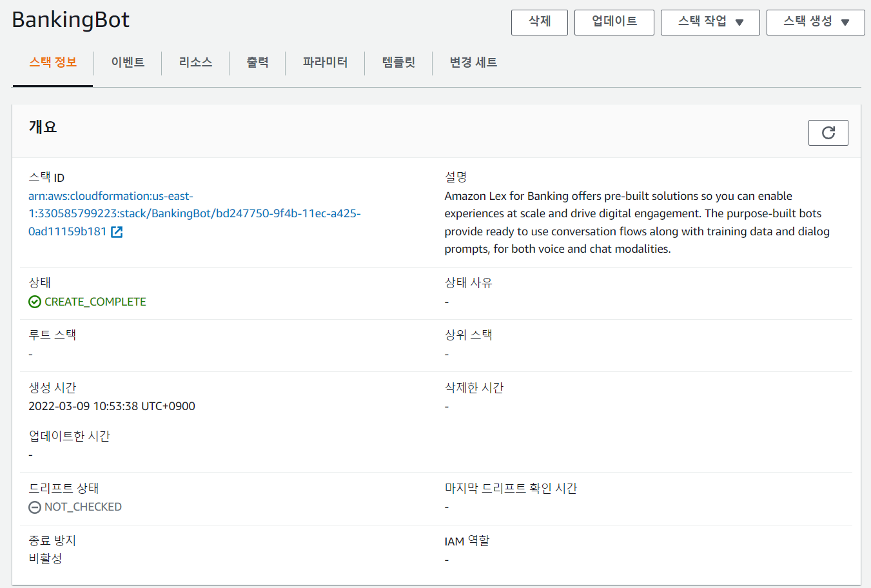
Task: Click the 드리프트 상태 label
Action: (x=64, y=488)
